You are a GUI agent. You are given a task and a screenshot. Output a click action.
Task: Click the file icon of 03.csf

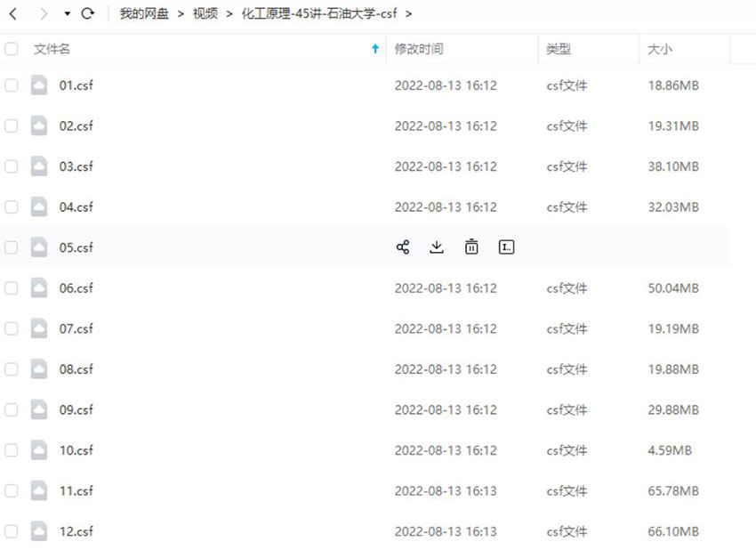click(x=39, y=166)
